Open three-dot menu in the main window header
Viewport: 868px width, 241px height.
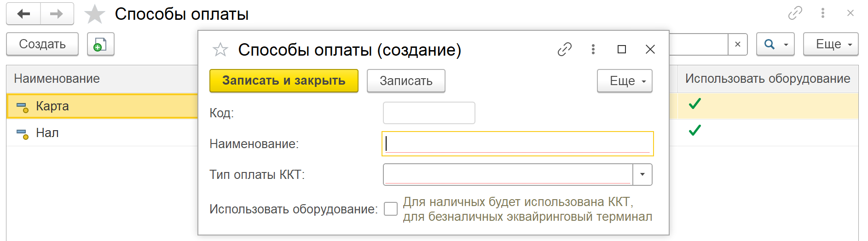[x=823, y=13]
